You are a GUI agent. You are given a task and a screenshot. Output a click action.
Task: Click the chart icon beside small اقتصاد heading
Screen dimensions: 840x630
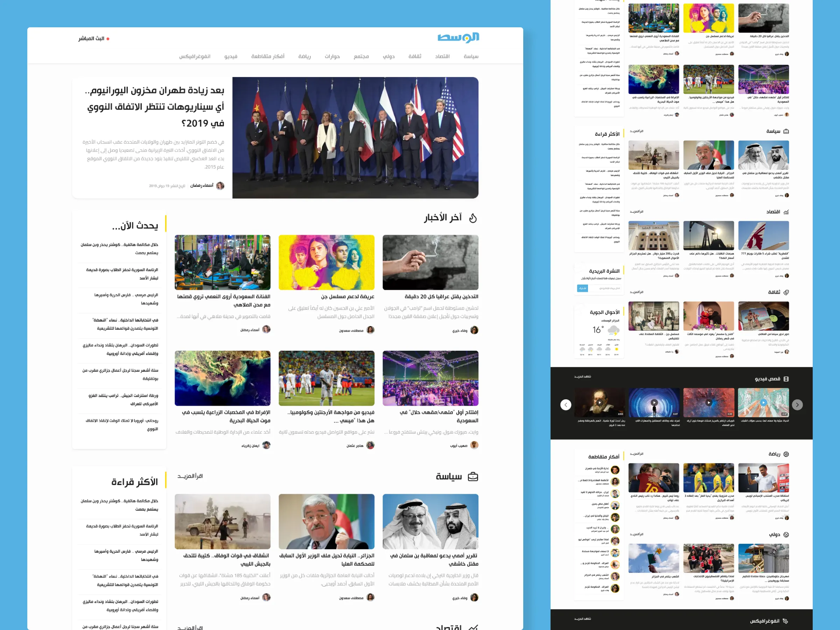(786, 212)
